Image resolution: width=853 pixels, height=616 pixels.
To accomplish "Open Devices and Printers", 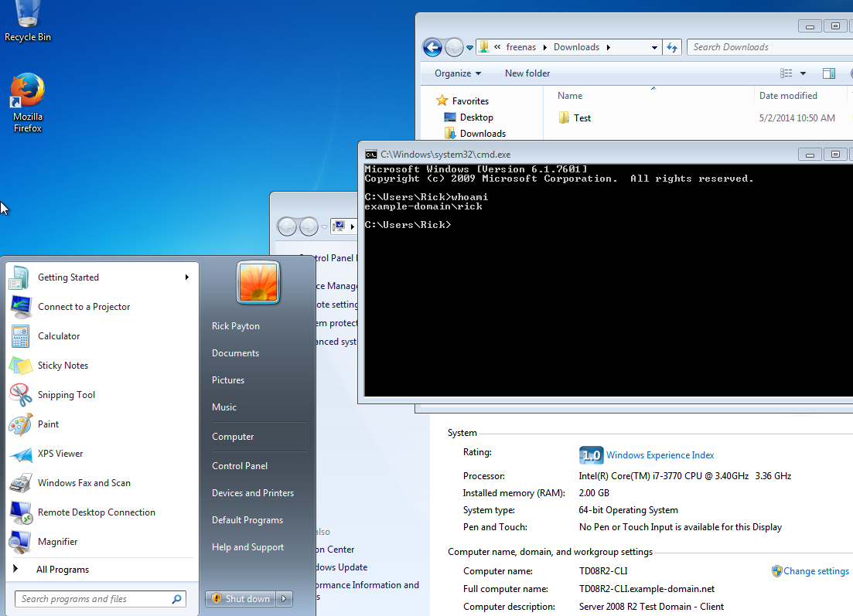I will (x=253, y=493).
